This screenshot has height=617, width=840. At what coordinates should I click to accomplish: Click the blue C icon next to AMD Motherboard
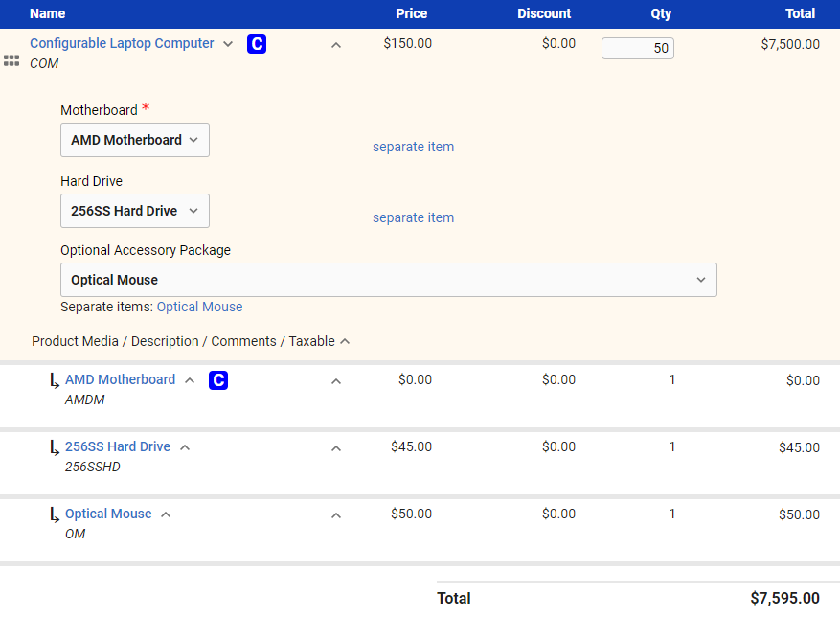(x=217, y=380)
